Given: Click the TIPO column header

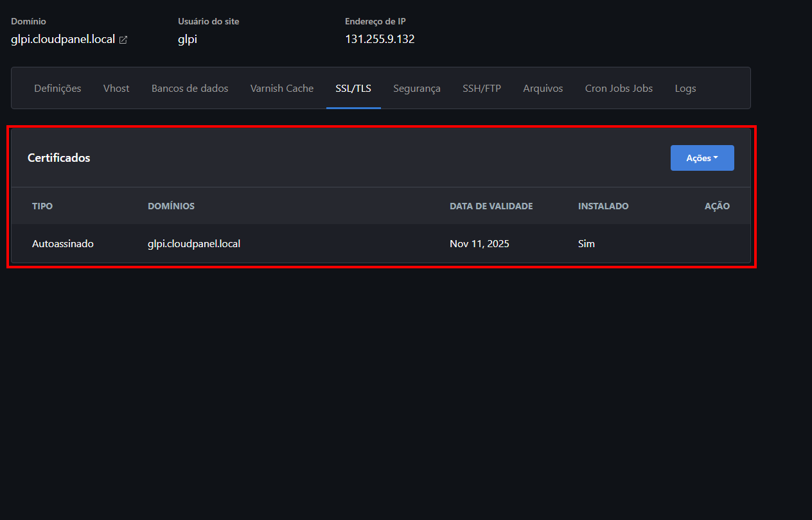Looking at the screenshot, I should click(42, 206).
